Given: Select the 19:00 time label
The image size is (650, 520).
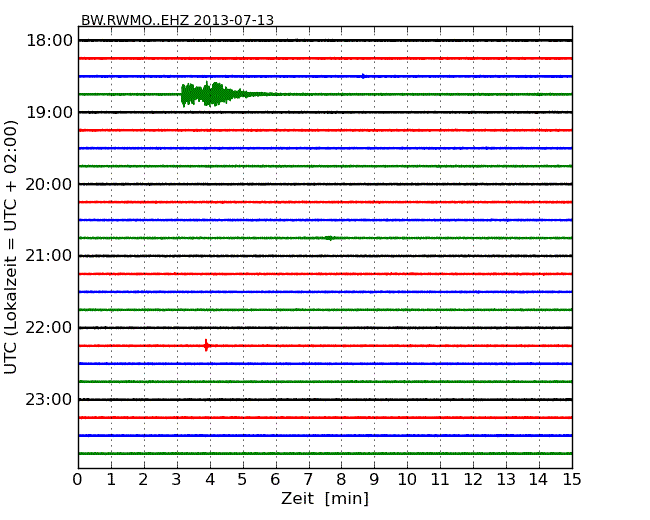Looking at the screenshot, I should click(x=49, y=112).
